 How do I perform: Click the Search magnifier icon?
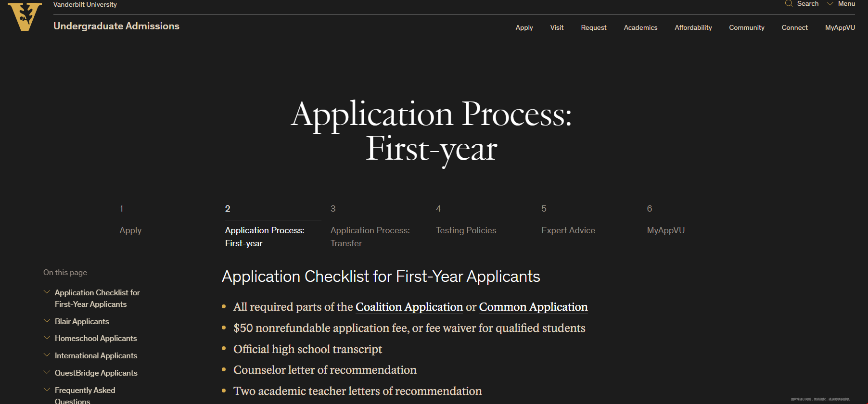[789, 3]
